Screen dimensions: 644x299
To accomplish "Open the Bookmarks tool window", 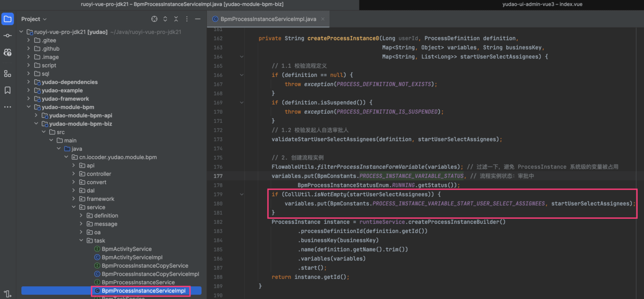I will [8, 90].
